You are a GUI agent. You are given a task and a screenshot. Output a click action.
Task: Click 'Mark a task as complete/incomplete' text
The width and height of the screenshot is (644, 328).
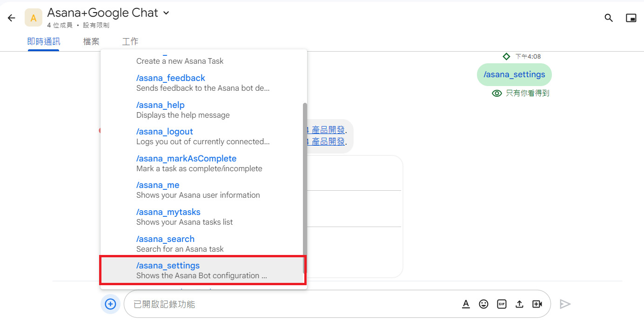(x=199, y=168)
